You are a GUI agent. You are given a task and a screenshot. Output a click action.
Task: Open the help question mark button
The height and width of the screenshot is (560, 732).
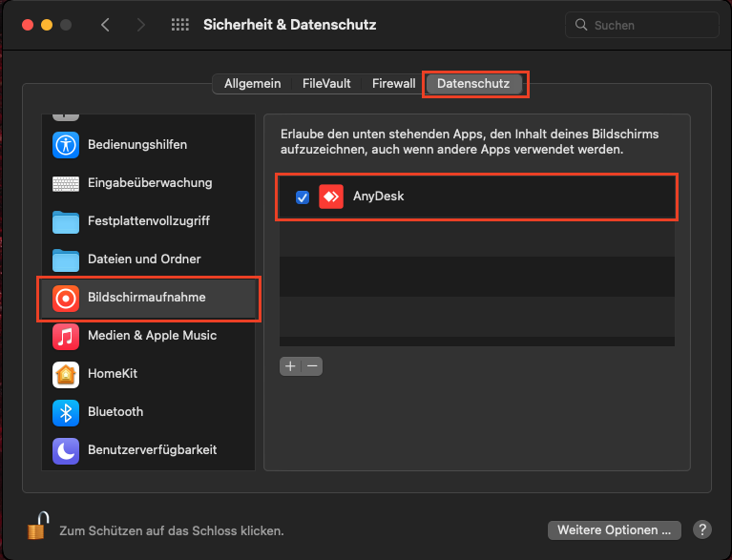click(x=702, y=529)
